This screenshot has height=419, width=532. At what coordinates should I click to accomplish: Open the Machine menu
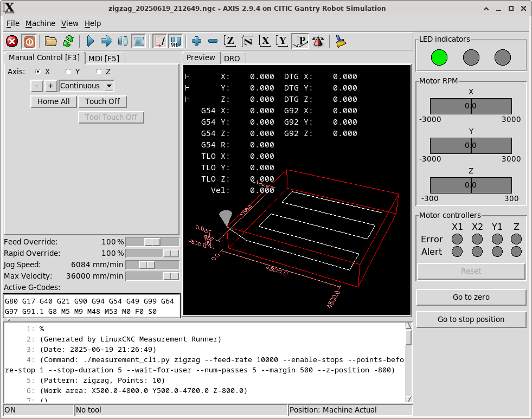tap(40, 23)
